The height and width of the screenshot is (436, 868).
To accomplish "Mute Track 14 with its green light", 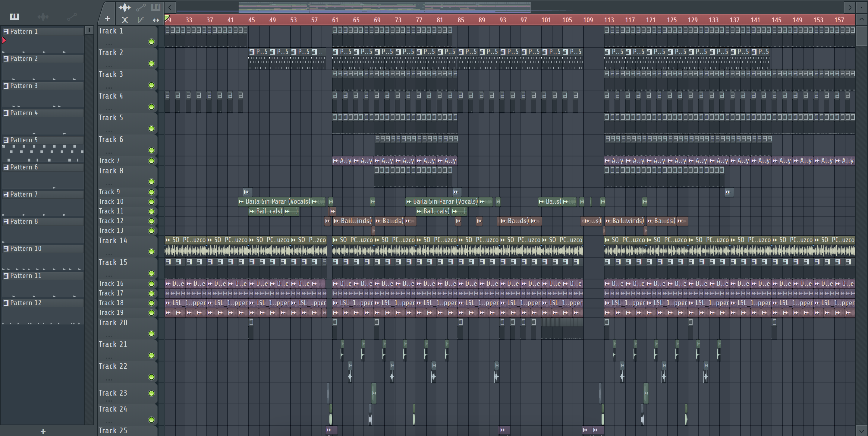I will coord(151,251).
